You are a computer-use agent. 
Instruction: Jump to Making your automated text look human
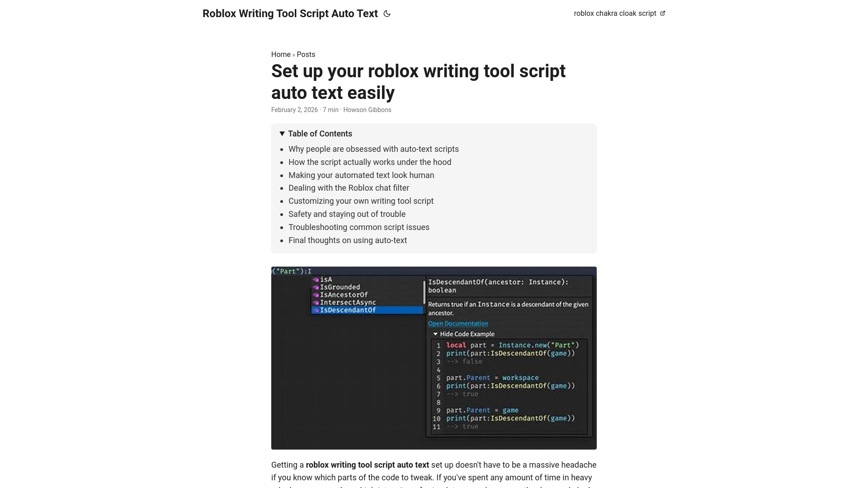tap(361, 175)
